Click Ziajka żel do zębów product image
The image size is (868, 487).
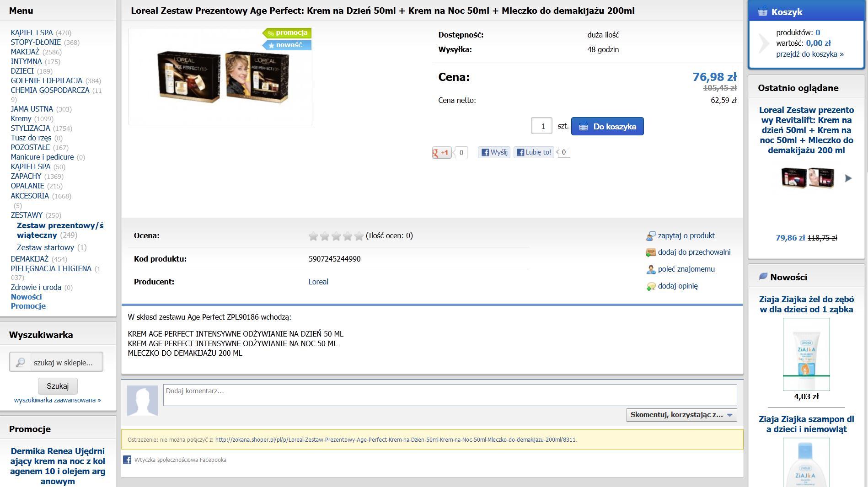tap(806, 354)
